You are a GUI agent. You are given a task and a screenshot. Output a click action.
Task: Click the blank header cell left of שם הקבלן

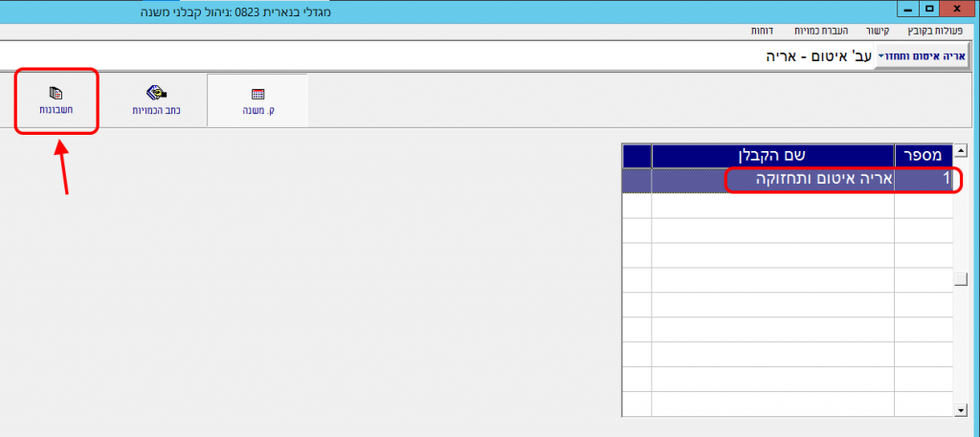pyautogui.click(x=636, y=156)
